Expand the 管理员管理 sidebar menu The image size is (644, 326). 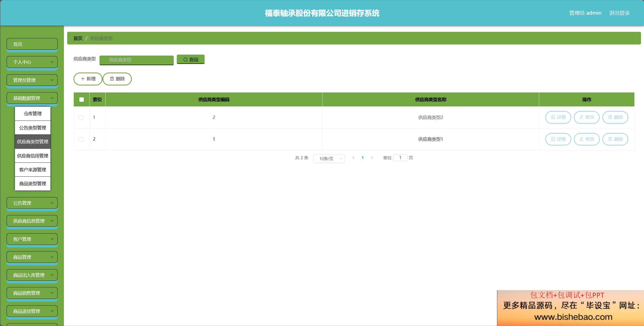click(32, 80)
